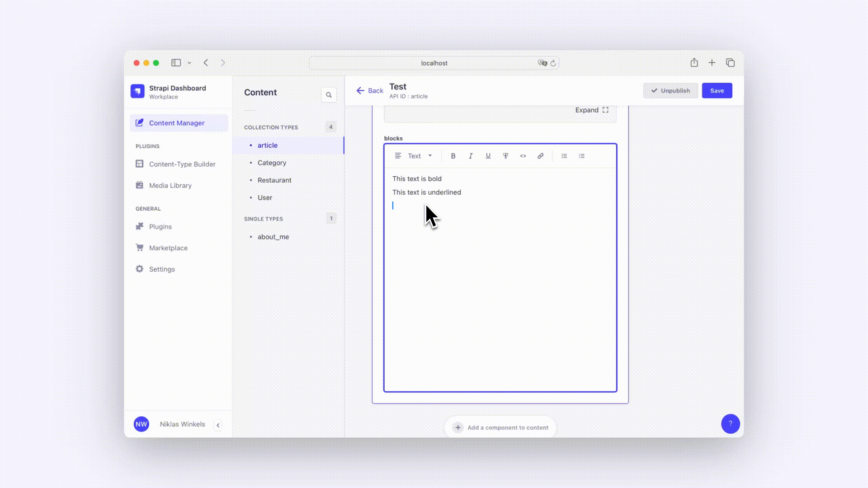This screenshot has height=488, width=868.
Task: Click Add a component to content
Action: 500,427
